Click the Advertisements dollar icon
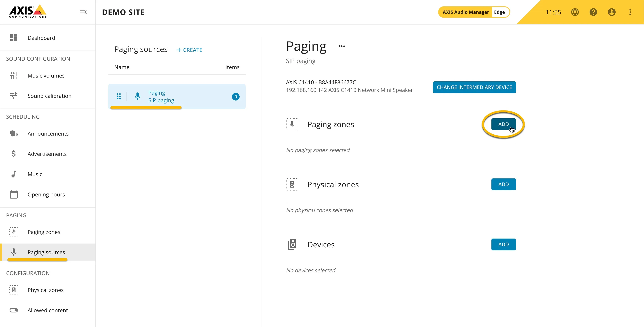This screenshot has height=327, width=644. coord(14,154)
